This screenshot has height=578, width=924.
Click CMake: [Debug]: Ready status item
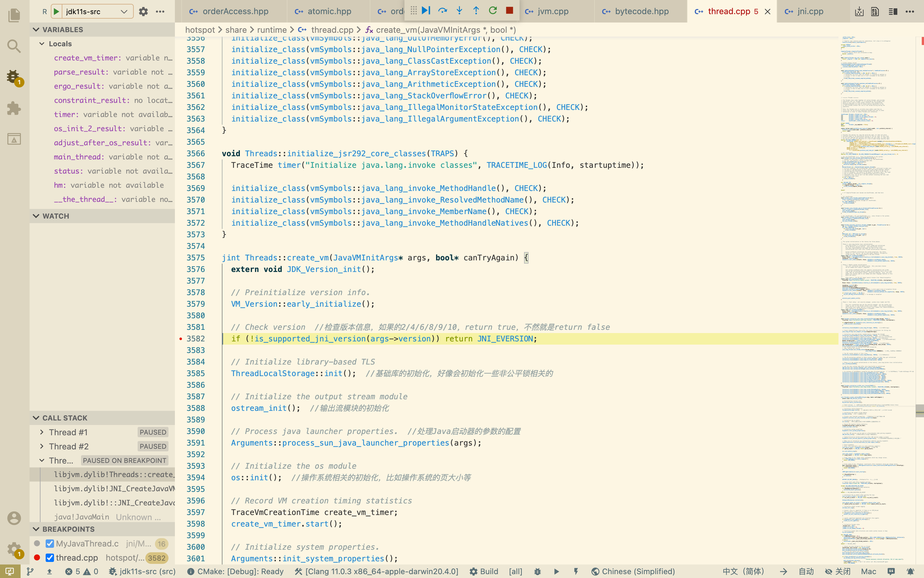[x=235, y=571]
